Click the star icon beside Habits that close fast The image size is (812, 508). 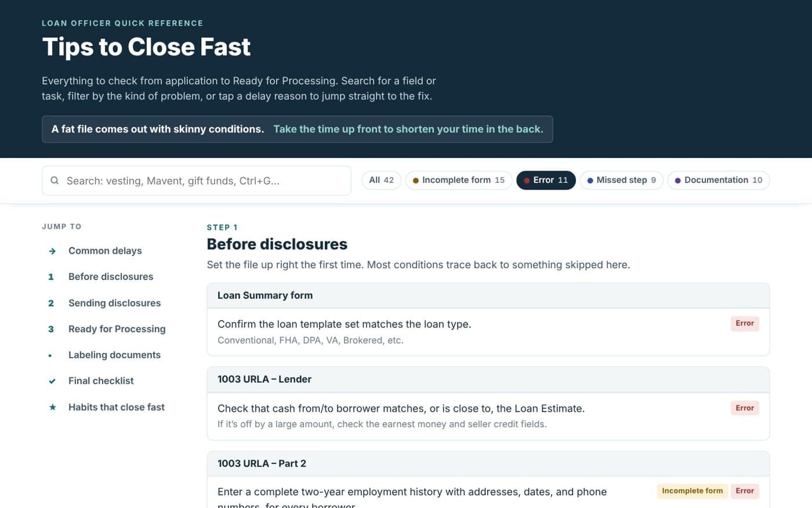coord(52,407)
